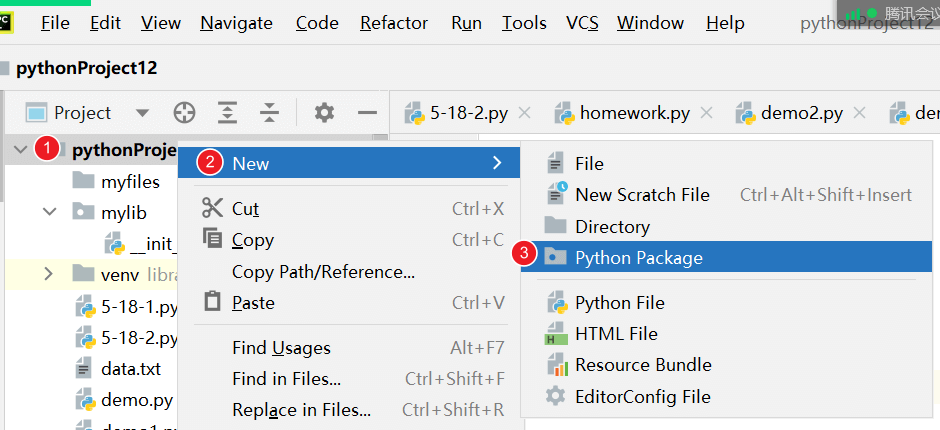Switch to the homework.py tab
Screen dimensions: 940x430
634,113
